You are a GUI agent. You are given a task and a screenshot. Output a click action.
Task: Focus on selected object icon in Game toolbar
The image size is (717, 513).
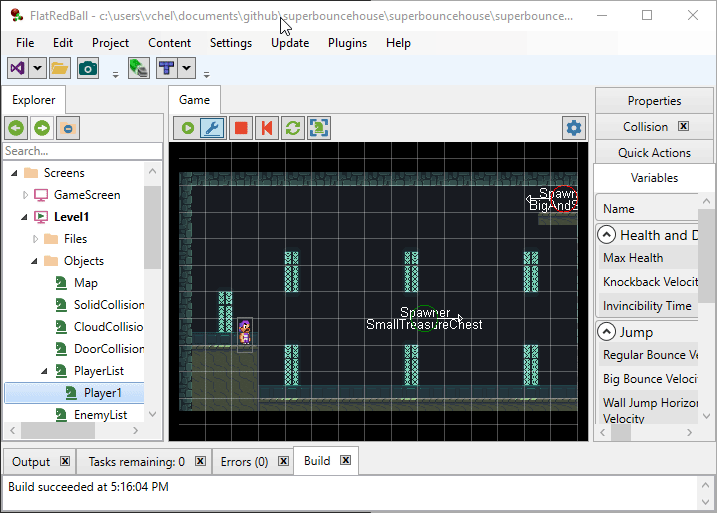tap(319, 128)
